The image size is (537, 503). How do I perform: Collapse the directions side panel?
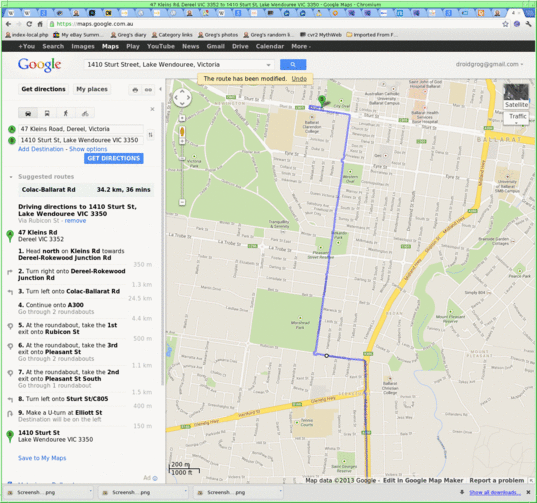[161, 89]
